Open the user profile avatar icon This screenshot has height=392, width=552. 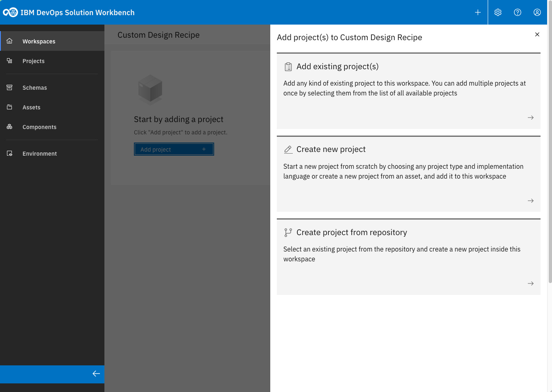click(x=537, y=12)
